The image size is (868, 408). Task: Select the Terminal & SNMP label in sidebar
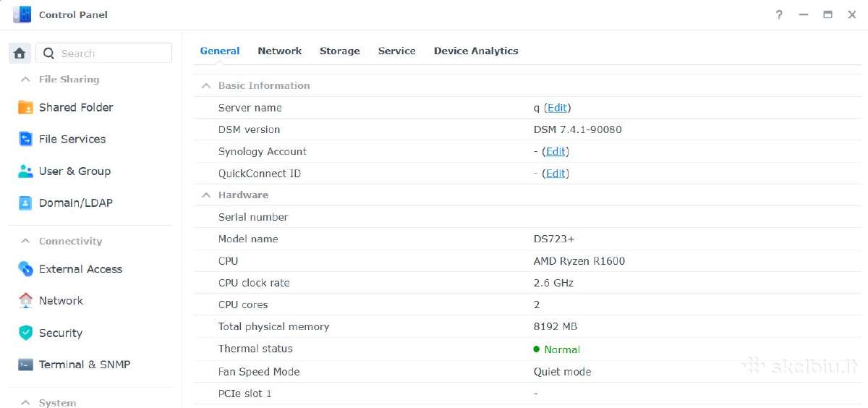[x=85, y=365]
